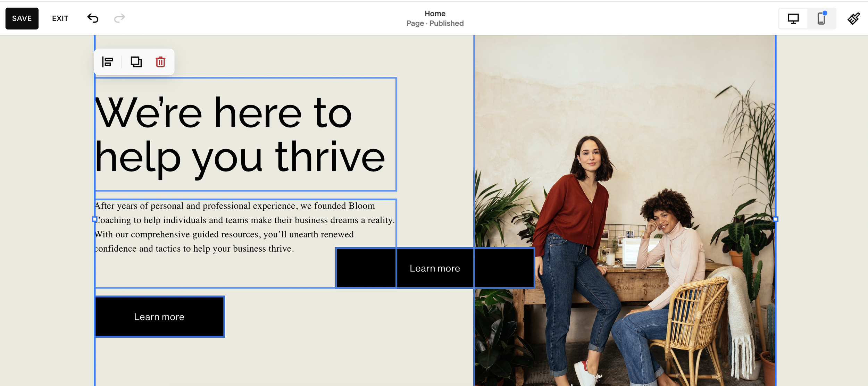Switch to desktop view
This screenshot has height=386, width=868.
click(793, 18)
